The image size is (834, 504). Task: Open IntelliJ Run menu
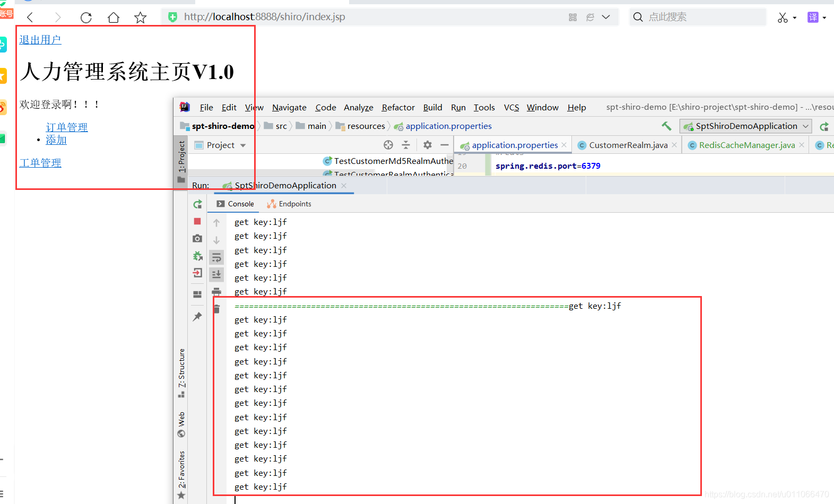(x=458, y=107)
